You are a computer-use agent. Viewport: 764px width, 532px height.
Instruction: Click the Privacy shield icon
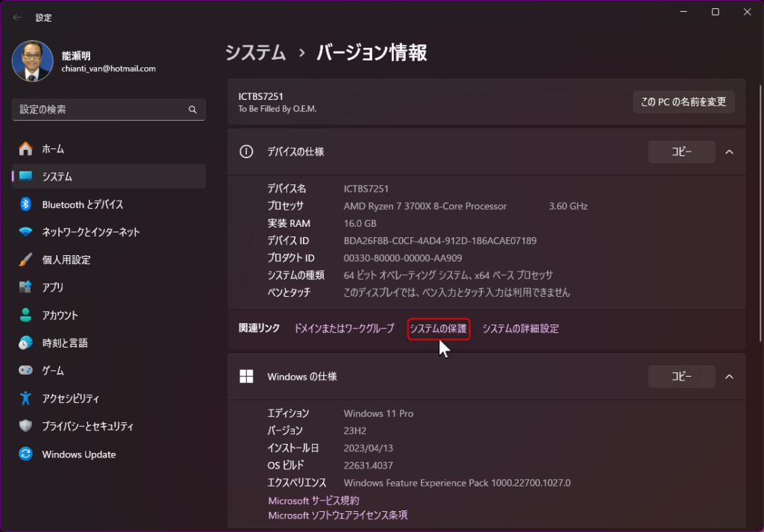[x=25, y=426]
